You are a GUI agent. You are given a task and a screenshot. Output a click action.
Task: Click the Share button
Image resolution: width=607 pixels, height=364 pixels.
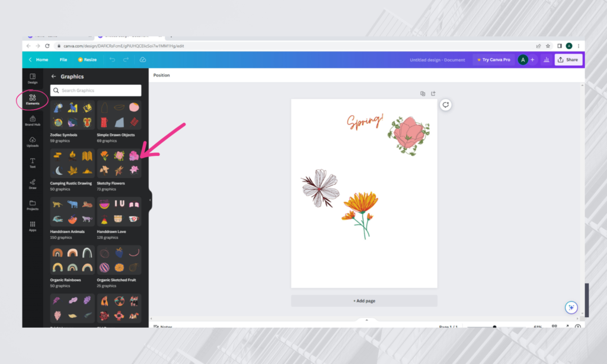click(568, 60)
